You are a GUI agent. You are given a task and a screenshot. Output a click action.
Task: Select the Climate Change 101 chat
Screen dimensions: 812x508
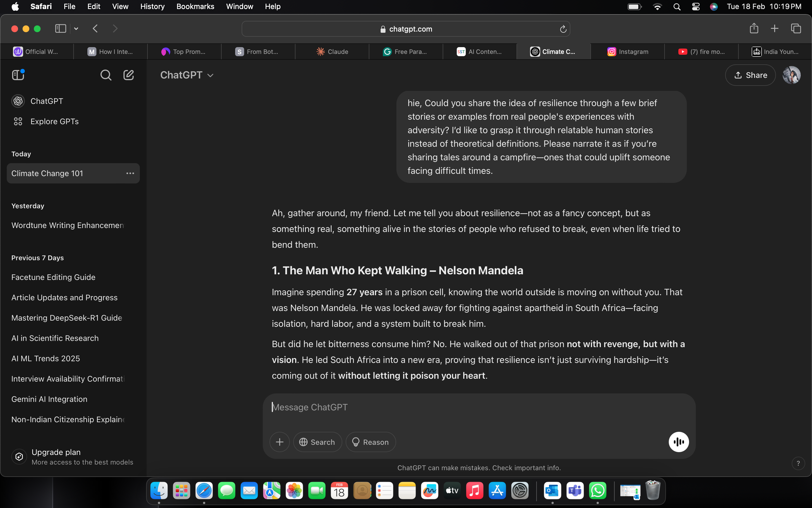click(x=73, y=173)
